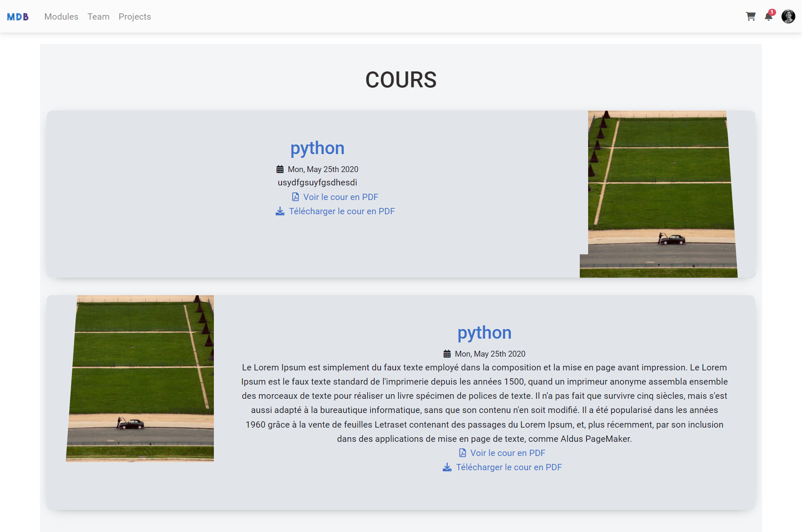
Task: Open the shopping cart
Action: 751,16
